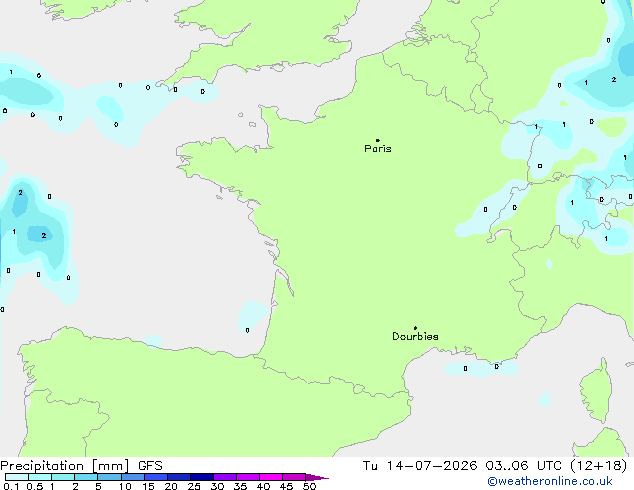
Task: Pick the 15–20 mm legend swatch
Action: pyautogui.click(x=156, y=477)
